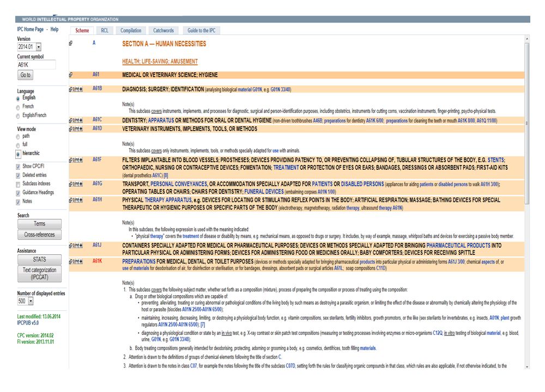Click the Current symbol input field
The height and width of the screenshot is (392, 545).
[36, 65]
